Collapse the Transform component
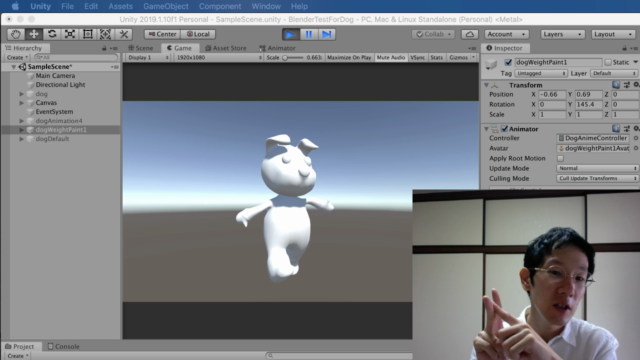 click(486, 85)
